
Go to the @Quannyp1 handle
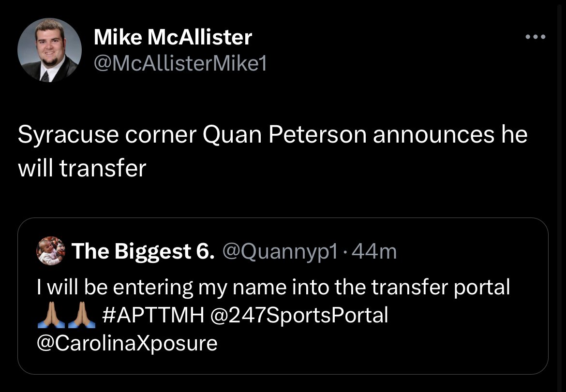(281, 252)
